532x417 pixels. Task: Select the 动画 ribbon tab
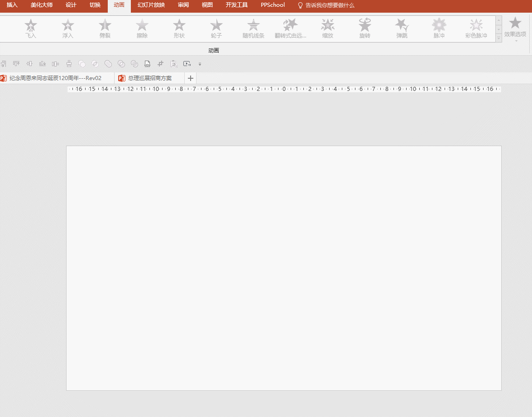coord(119,5)
